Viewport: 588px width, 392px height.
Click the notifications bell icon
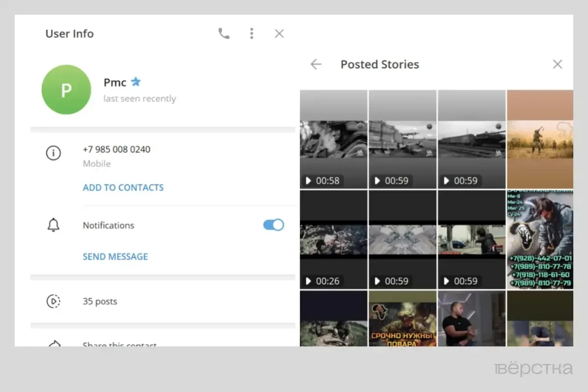[x=53, y=225]
